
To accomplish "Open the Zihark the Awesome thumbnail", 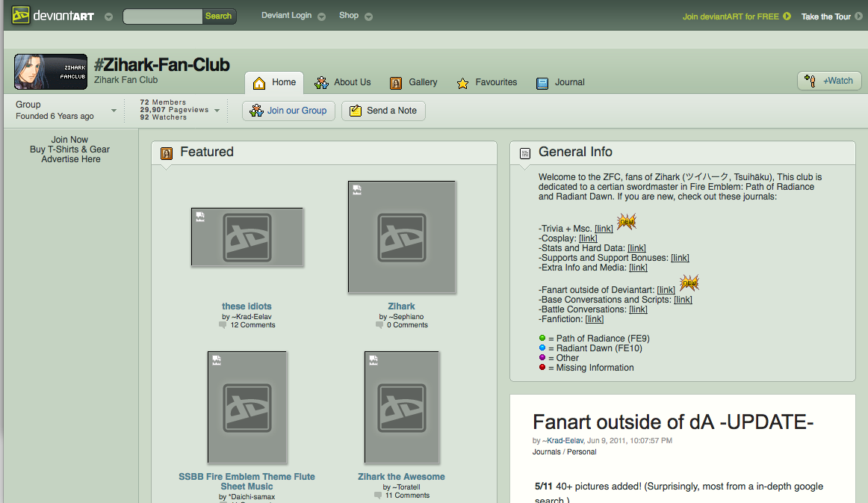I will [x=402, y=408].
